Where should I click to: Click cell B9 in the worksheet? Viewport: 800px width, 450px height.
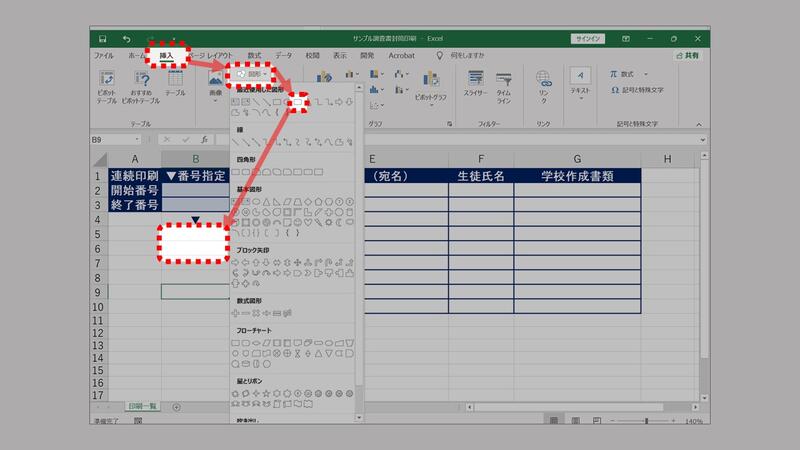195,292
